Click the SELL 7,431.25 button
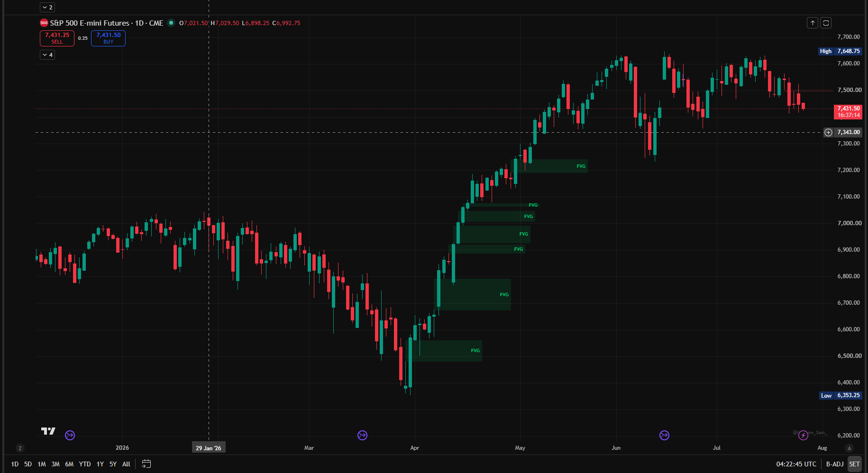The image size is (868, 473). click(x=57, y=38)
